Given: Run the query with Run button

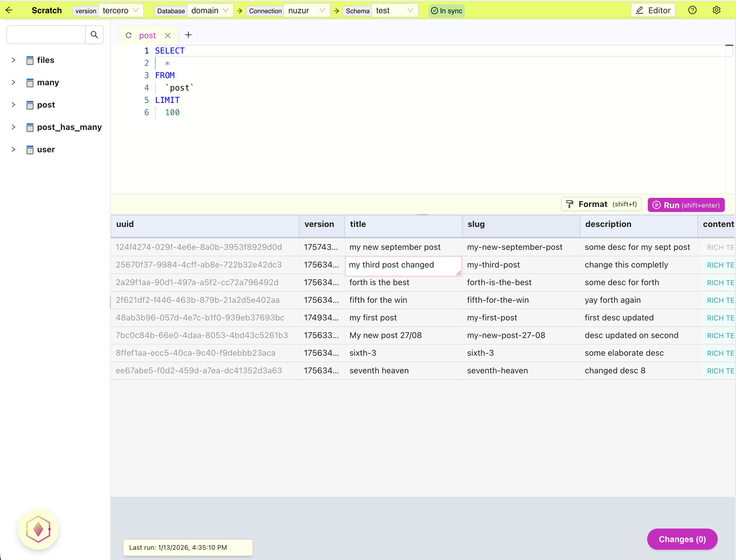Looking at the screenshot, I should [686, 205].
